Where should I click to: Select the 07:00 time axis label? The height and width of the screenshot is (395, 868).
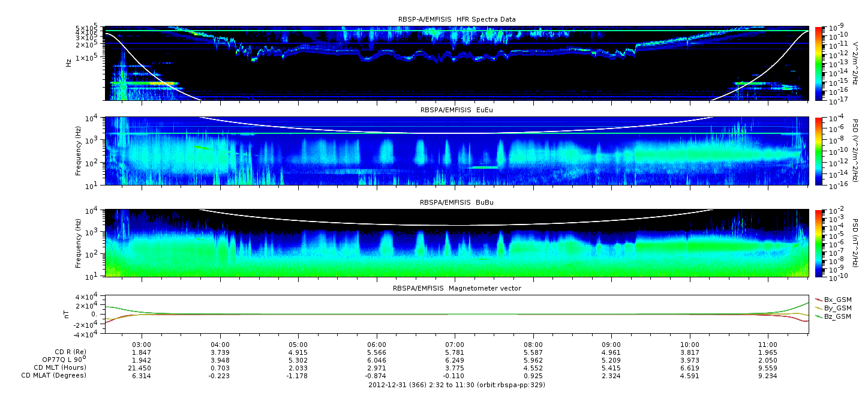[x=455, y=344]
